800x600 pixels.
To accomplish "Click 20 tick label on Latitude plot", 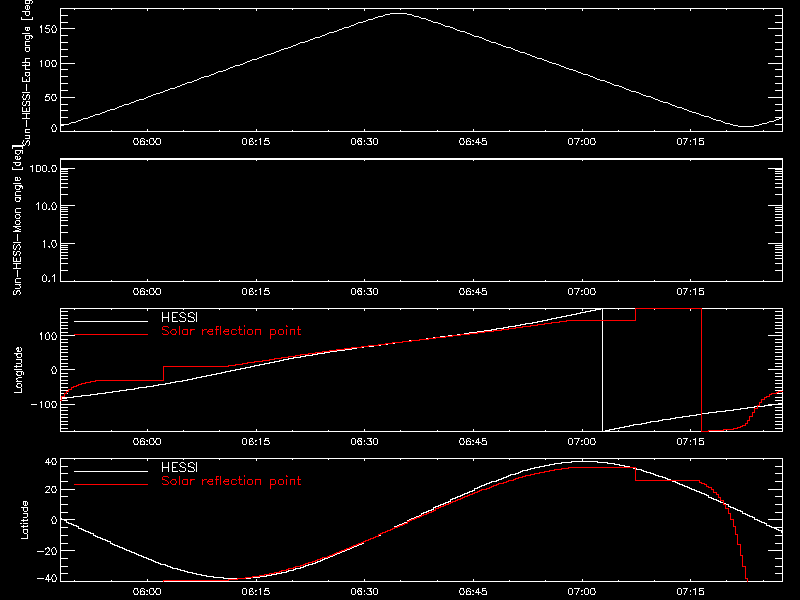I will (x=51, y=490).
